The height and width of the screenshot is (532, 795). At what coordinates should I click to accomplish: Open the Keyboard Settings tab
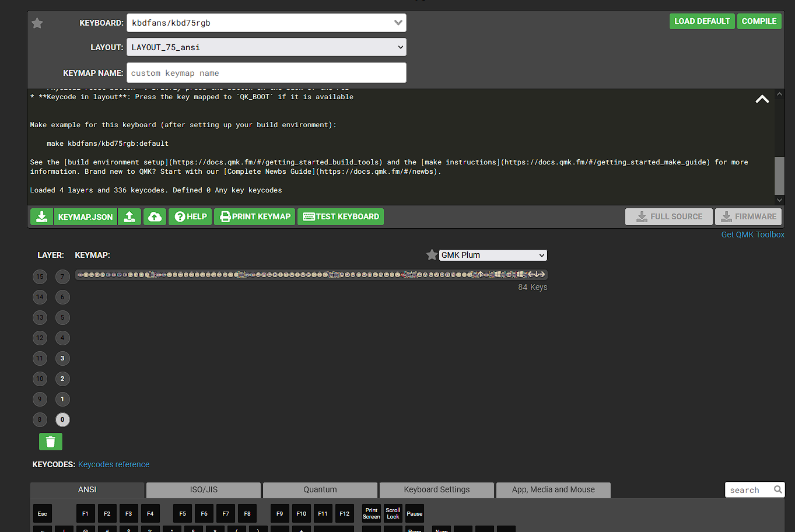point(436,490)
